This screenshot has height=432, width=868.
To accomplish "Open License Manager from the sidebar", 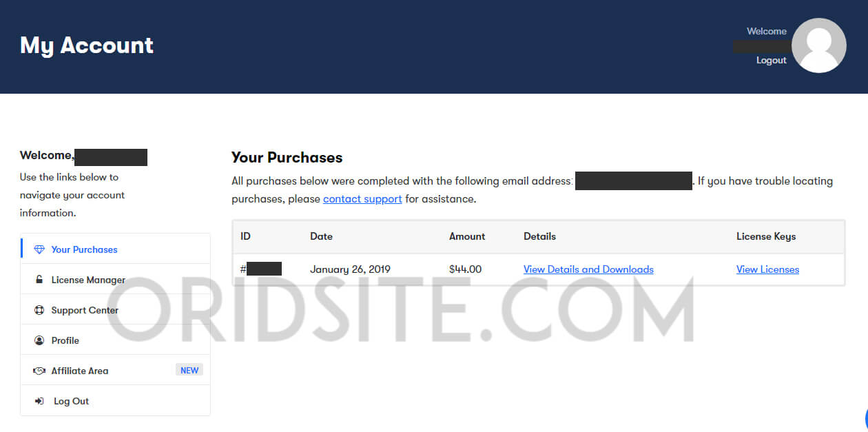I will 116,280.
